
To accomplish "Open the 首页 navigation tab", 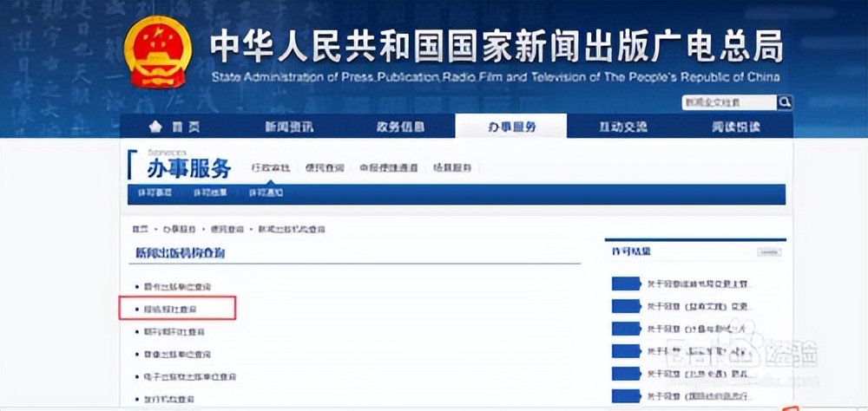I will click(175, 127).
